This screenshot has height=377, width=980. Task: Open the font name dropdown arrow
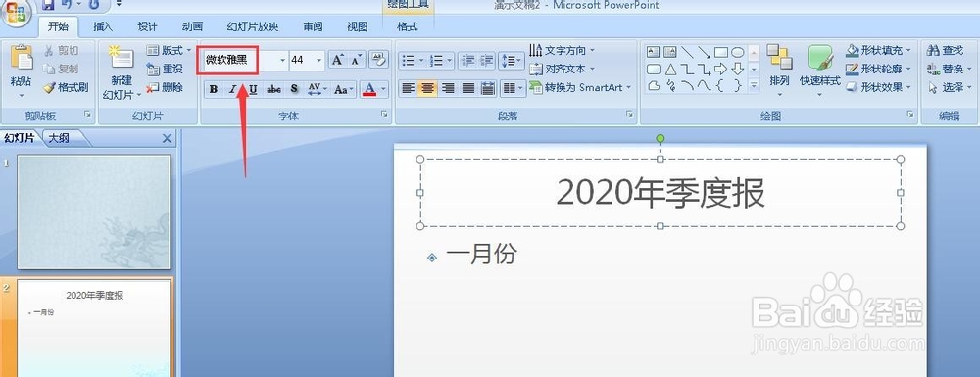coord(282,60)
